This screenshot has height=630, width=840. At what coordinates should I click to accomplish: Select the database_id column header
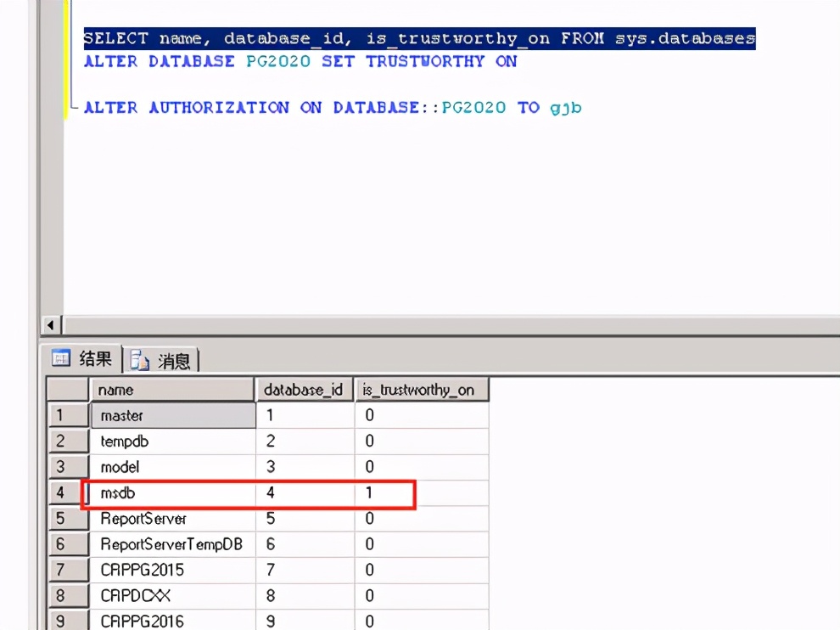tap(304, 390)
